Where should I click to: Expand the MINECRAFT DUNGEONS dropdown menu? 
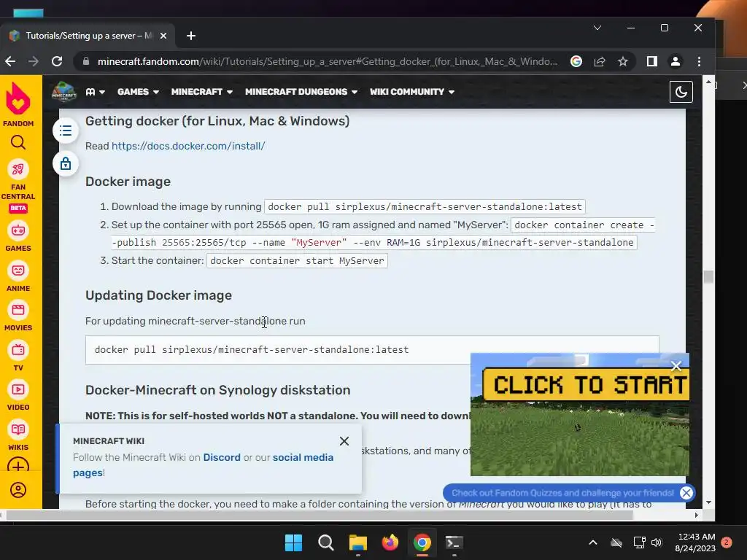[x=301, y=92]
